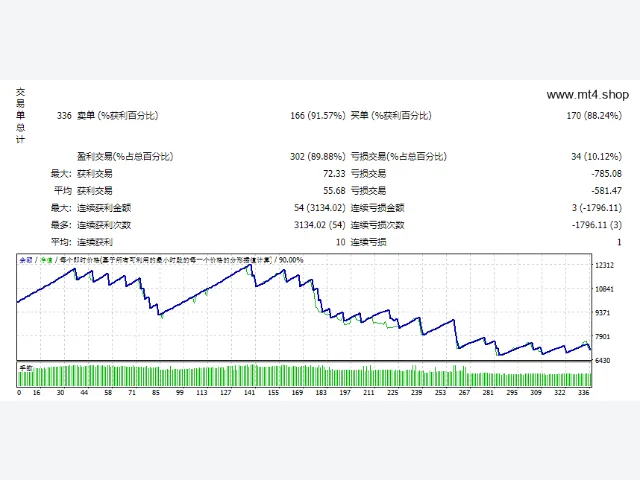Click the x-axis label 225
The image size is (640, 480).
pos(393,393)
